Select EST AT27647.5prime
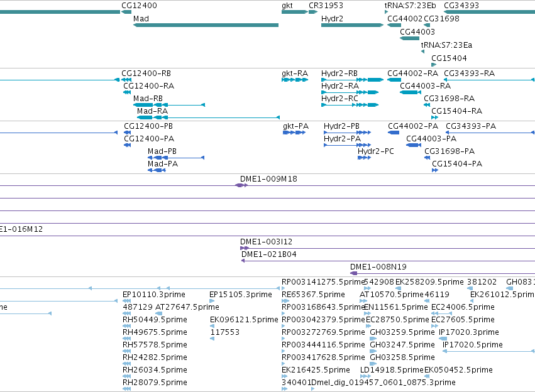This screenshot has height=392, width=535. [x=187, y=307]
